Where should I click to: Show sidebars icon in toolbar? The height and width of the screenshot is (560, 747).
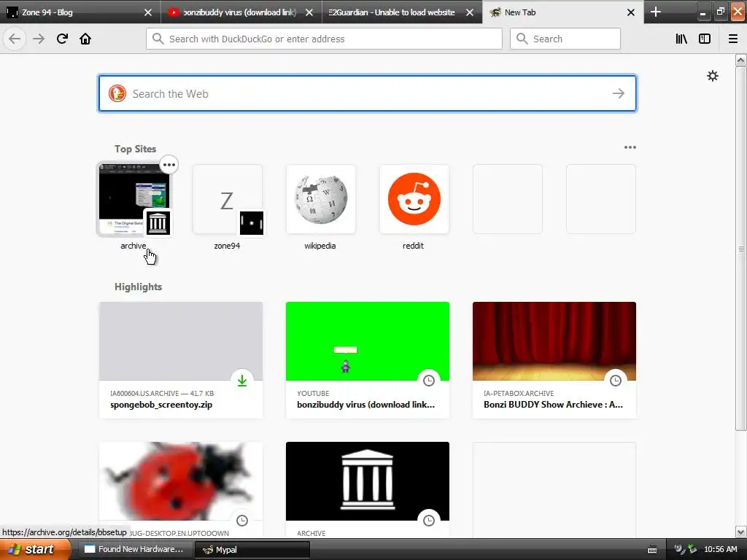[x=705, y=39]
